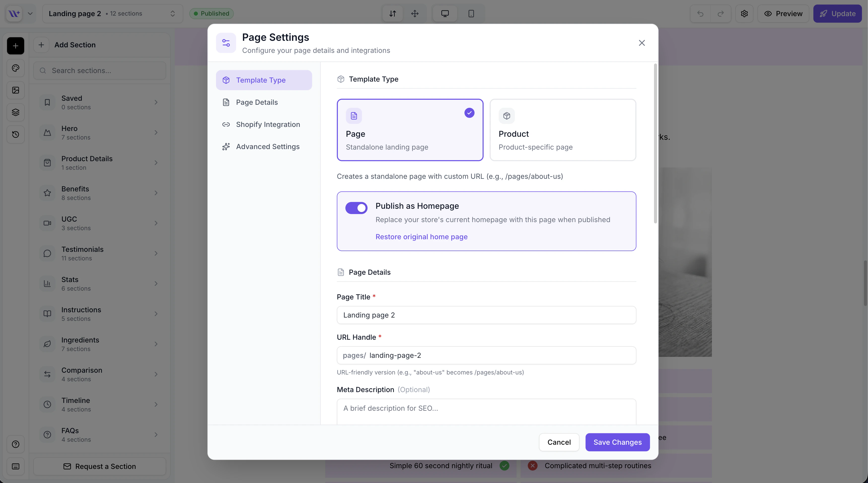
Task: Click the Save Changes button
Action: click(617, 442)
